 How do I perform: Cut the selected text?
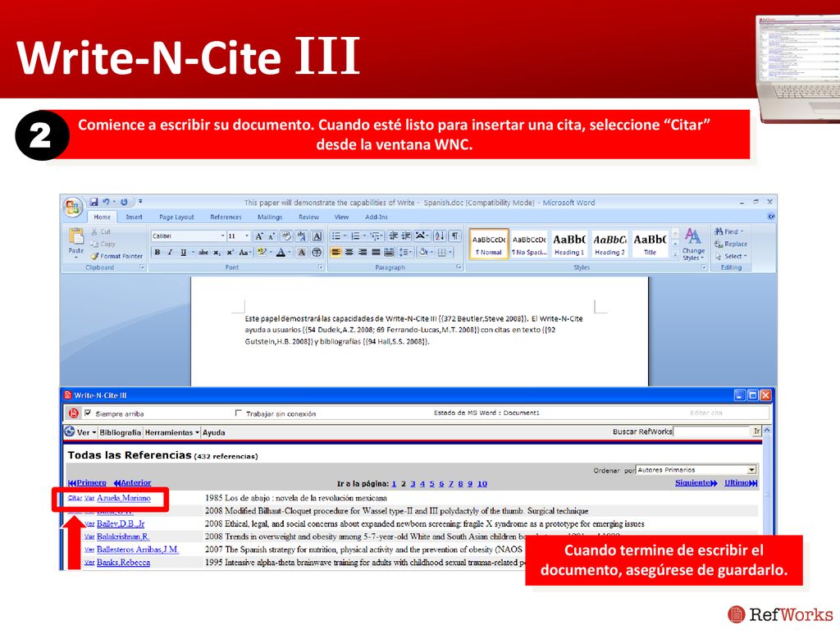(101, 231)
